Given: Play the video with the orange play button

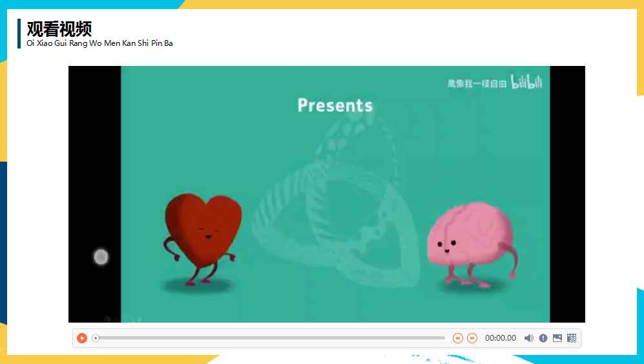Looking at the screenshot, I should click(82, 338).
